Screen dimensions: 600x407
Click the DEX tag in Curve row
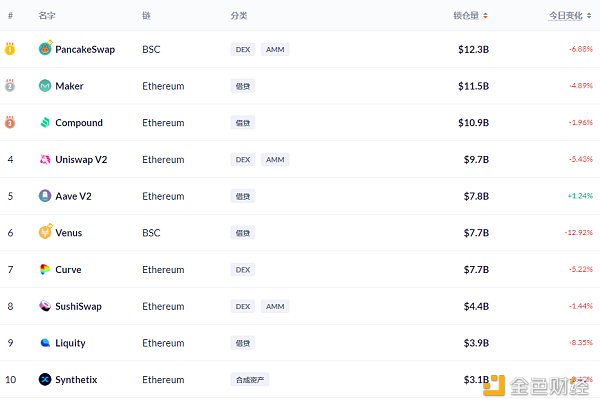click(243, 270)
